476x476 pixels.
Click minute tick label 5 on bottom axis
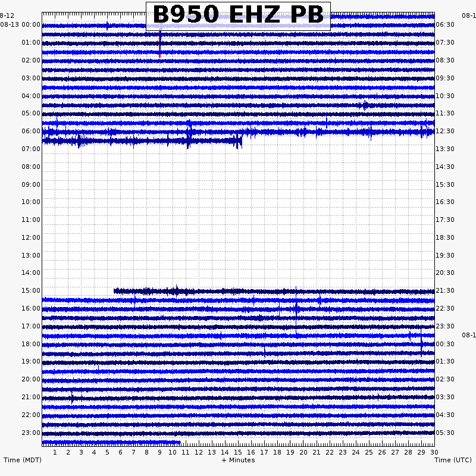pos(107,452)
